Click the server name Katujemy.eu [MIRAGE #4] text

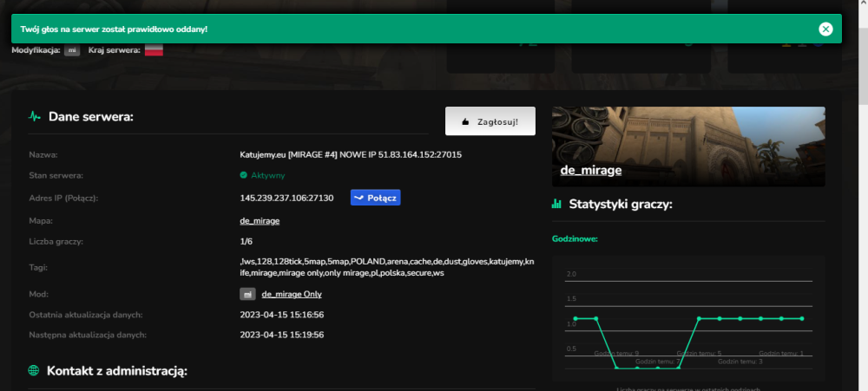351,155
